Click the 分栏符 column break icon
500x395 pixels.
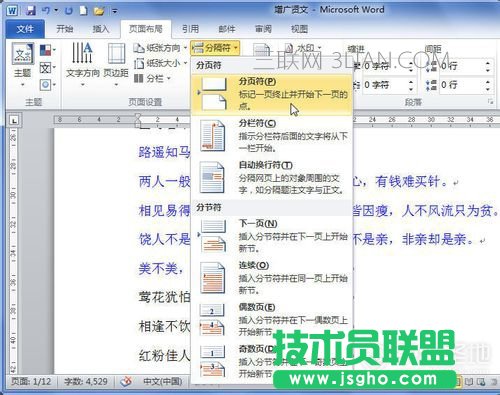[x=212, y=136]
